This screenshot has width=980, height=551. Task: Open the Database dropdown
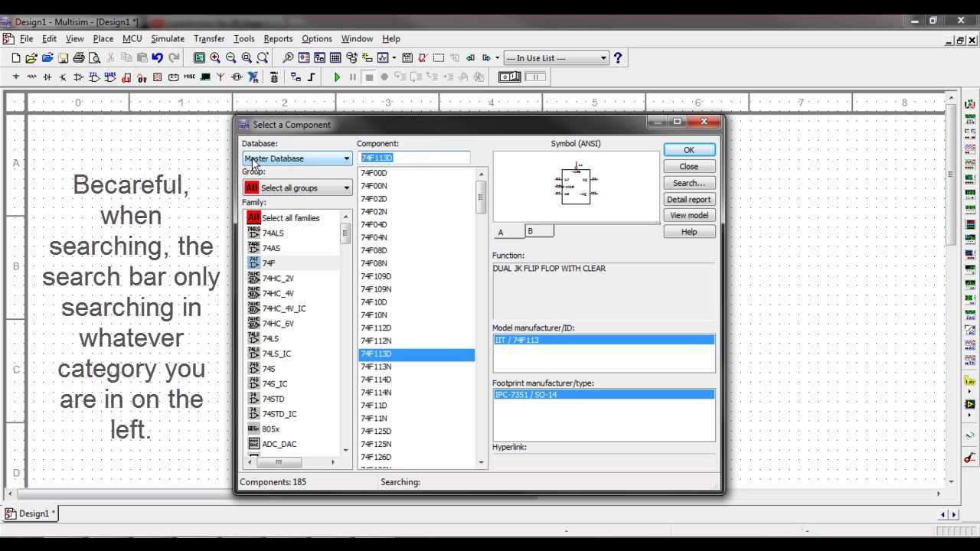(297, 158)
